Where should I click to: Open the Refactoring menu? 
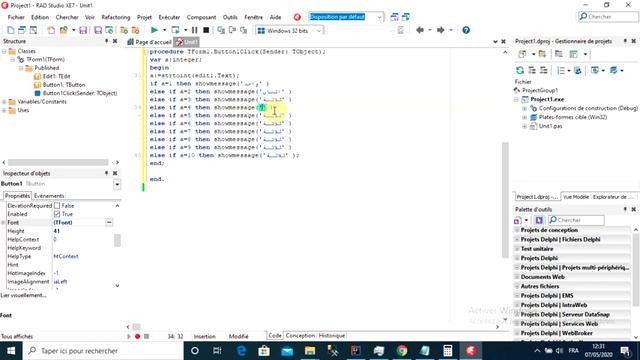[x=116, y=17]
